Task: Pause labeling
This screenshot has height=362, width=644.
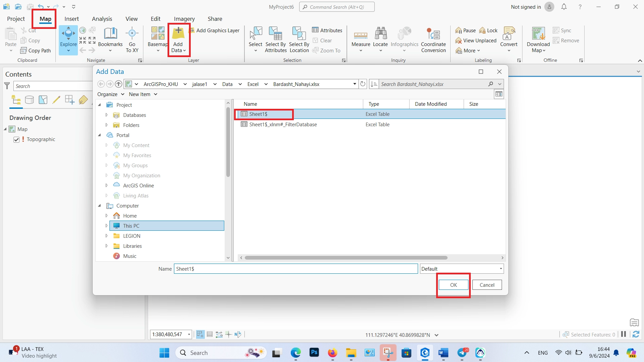Action: (x=465, y=30)
